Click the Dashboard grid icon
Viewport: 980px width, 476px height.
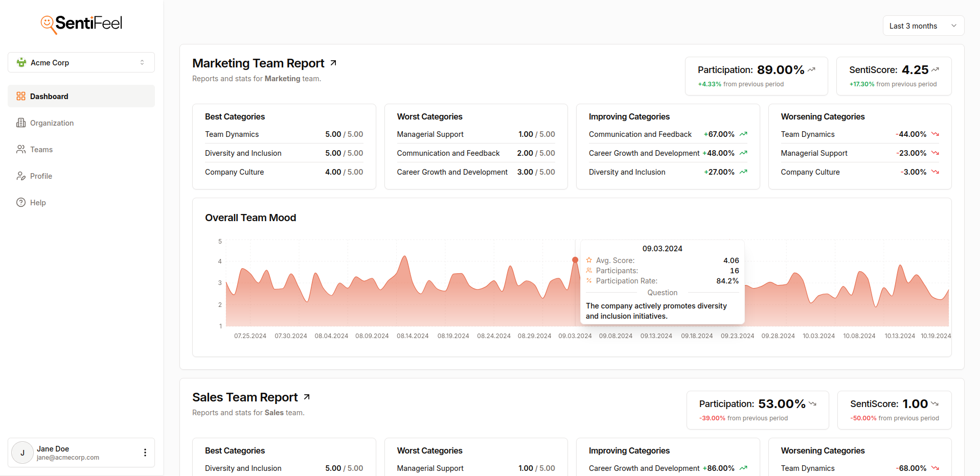pyautogui.click(x=21, y=96)
